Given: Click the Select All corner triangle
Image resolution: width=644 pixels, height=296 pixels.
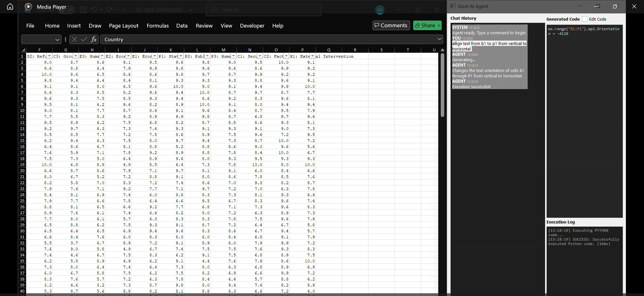Looking at the screenshot, I should point(23,50).
